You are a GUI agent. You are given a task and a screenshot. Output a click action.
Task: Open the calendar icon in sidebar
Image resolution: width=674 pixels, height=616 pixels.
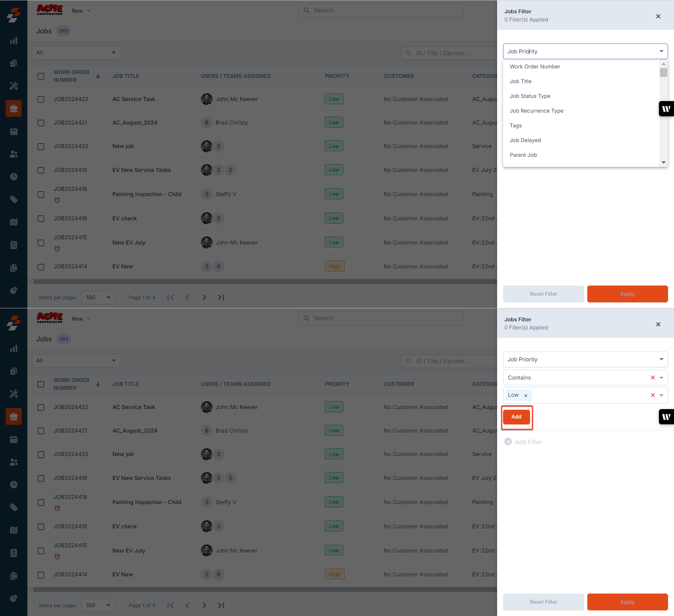pyautogui.click(x=14, y=132)
